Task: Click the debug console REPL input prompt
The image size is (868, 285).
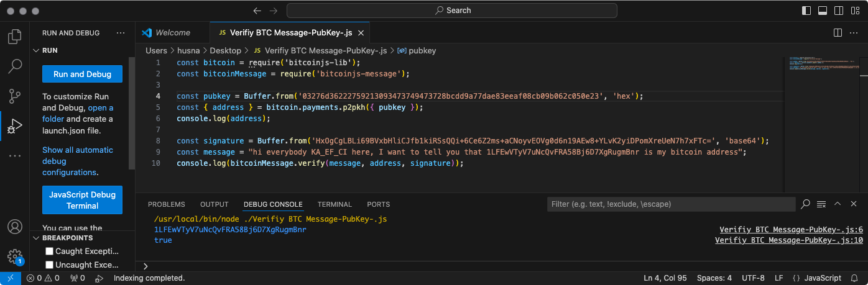Action: point(502,266)
